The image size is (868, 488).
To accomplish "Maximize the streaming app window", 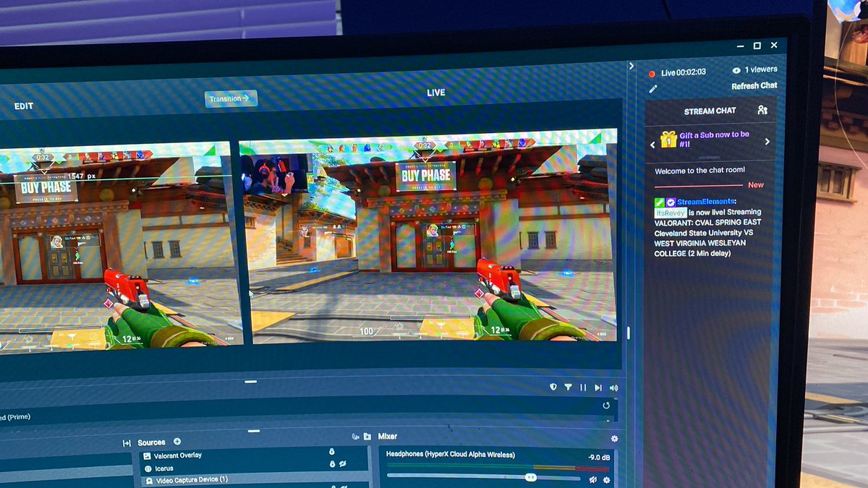I will 757,46.
